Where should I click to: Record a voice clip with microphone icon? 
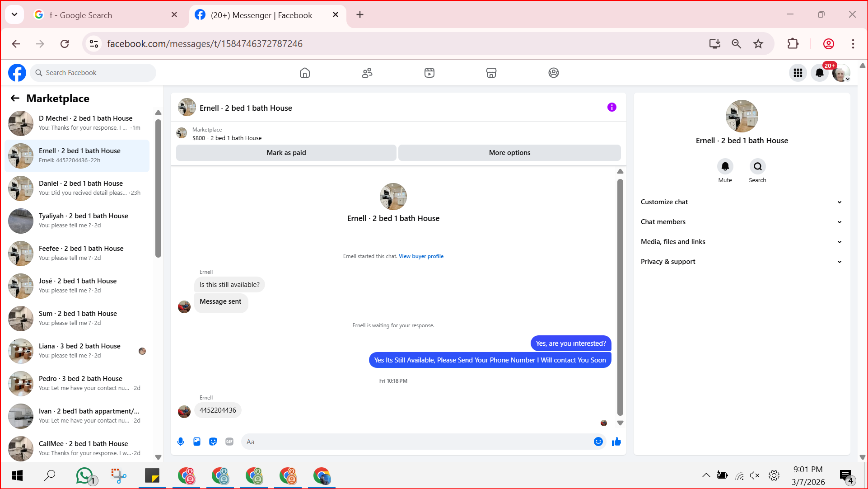coord(181,442)
